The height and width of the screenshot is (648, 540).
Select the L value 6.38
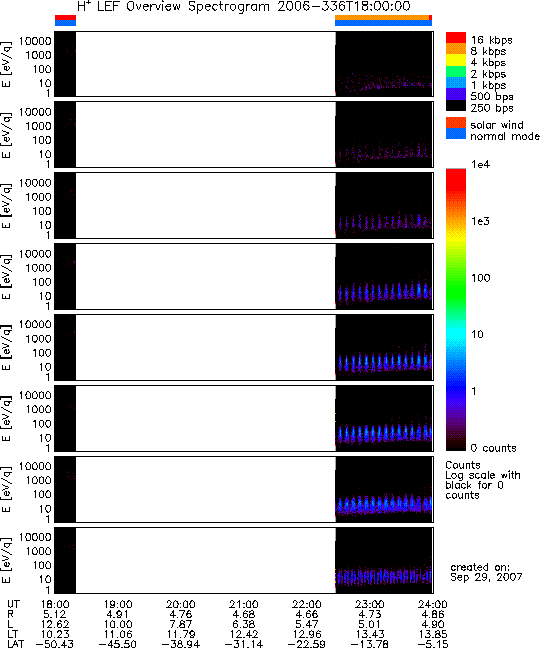[244, 624]
